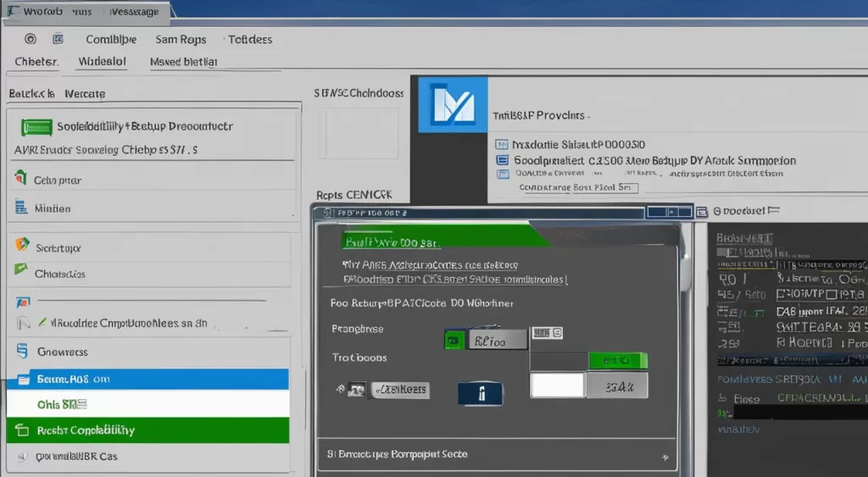Click the green button beside the dark field

618,361
